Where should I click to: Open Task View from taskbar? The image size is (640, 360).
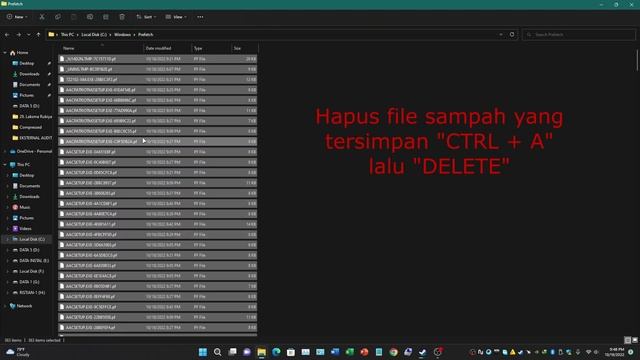click(x=232, y=352)
